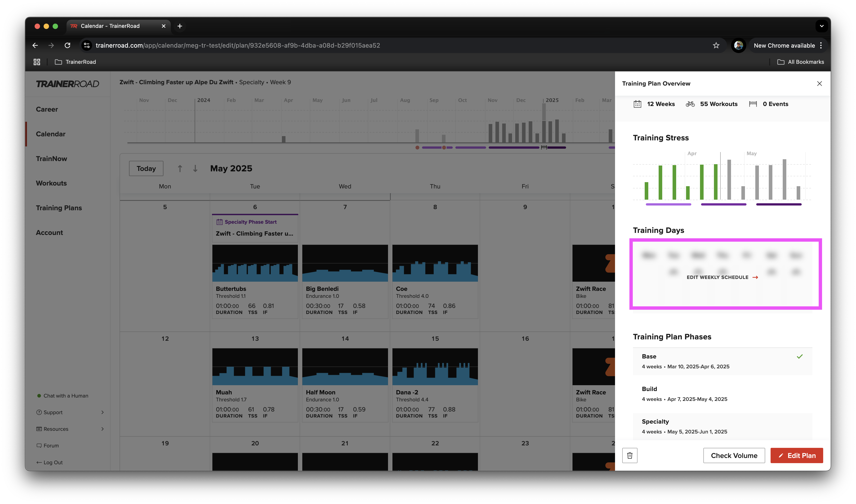Click the event flag marker on timeline
This screenshot has height=504, width=856.
point(544,147)
